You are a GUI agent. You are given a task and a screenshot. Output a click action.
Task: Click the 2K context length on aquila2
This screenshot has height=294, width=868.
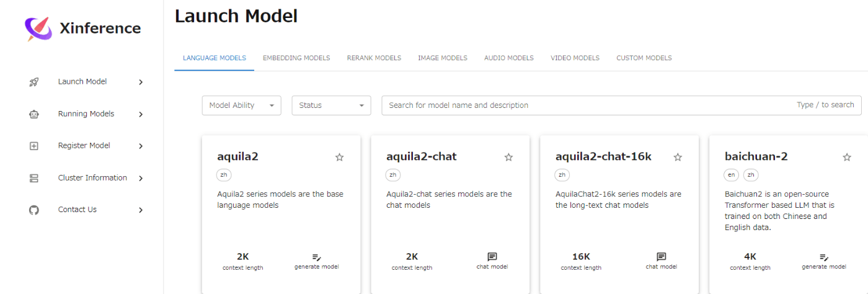click(x=242, y=257)
